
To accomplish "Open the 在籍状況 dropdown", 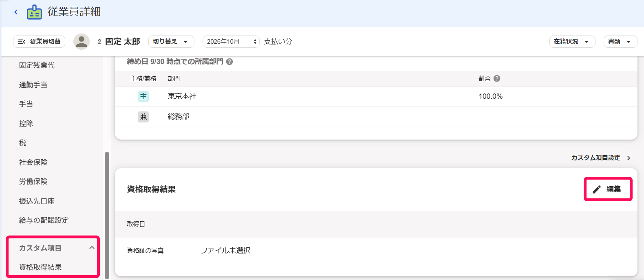I will click(x=572, y=42).
